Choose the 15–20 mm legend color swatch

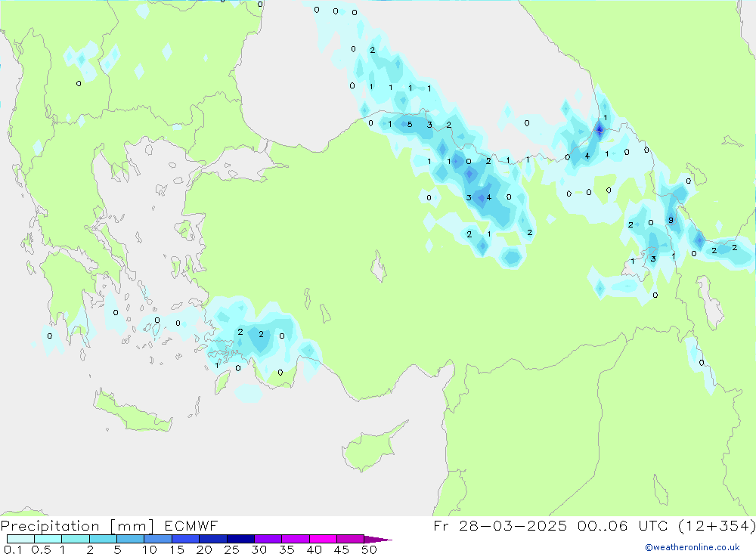[x=186, y=539]
